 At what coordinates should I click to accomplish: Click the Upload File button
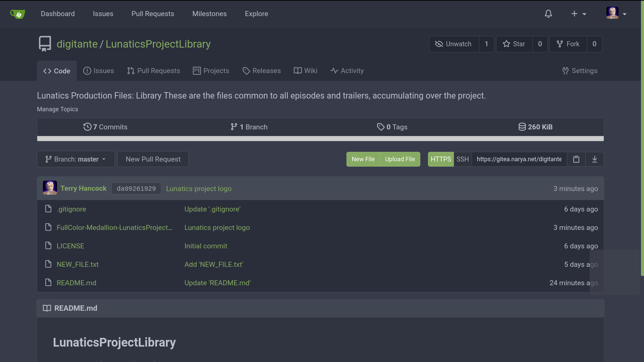coord(400,159)
